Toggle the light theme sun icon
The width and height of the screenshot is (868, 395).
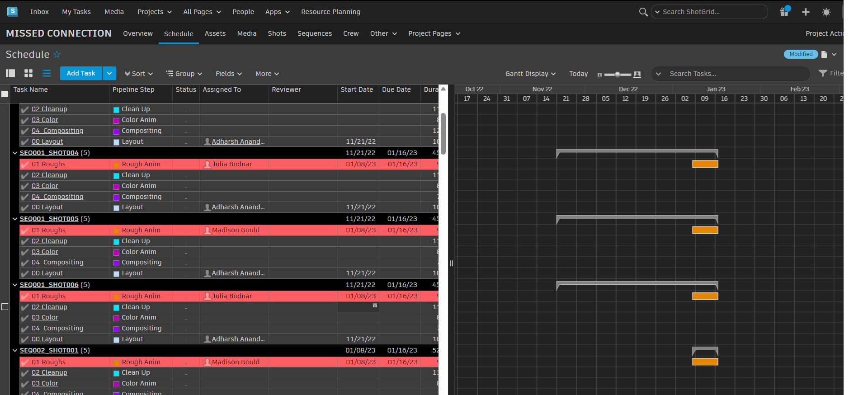(x=826, y=12)
